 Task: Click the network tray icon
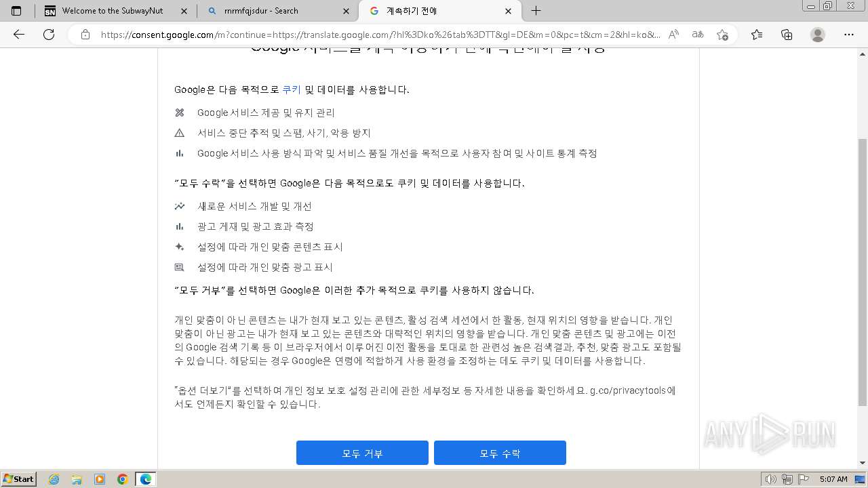[787, 479]
